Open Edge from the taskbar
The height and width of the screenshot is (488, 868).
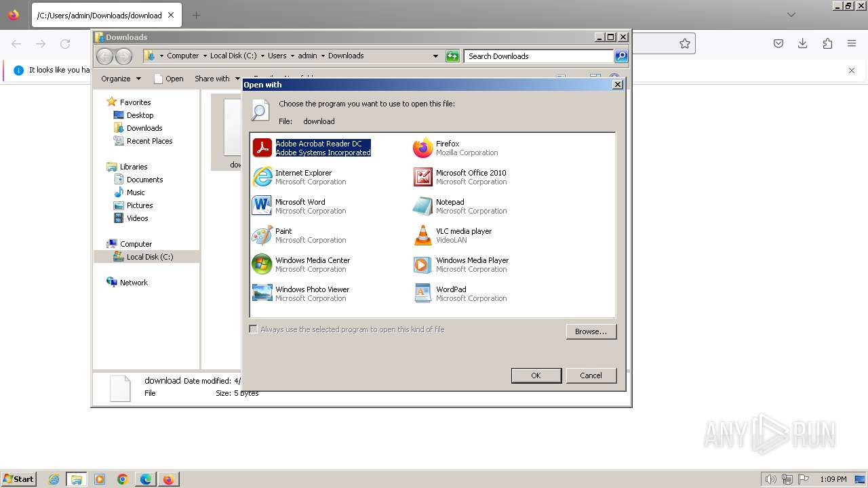coord(146,479)
